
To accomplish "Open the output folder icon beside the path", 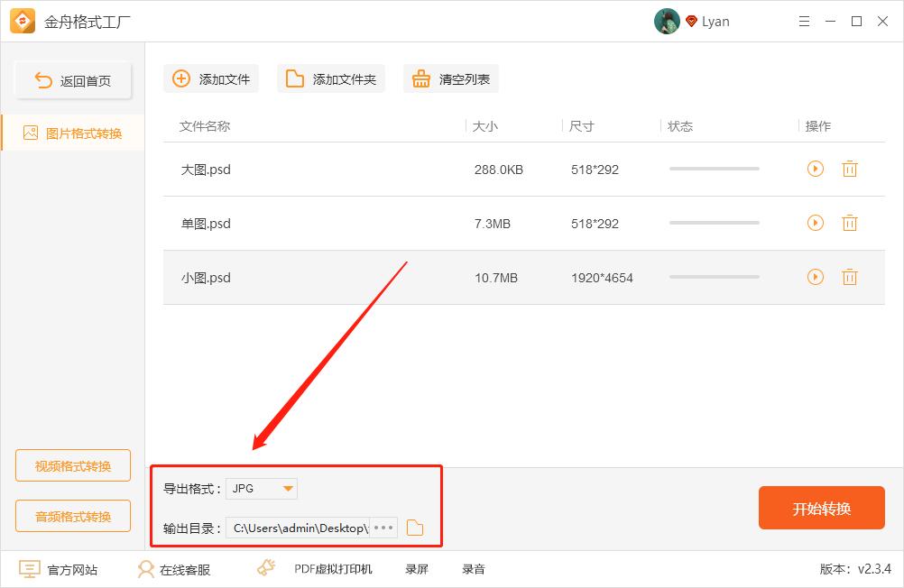I will (x=414, y=528).
